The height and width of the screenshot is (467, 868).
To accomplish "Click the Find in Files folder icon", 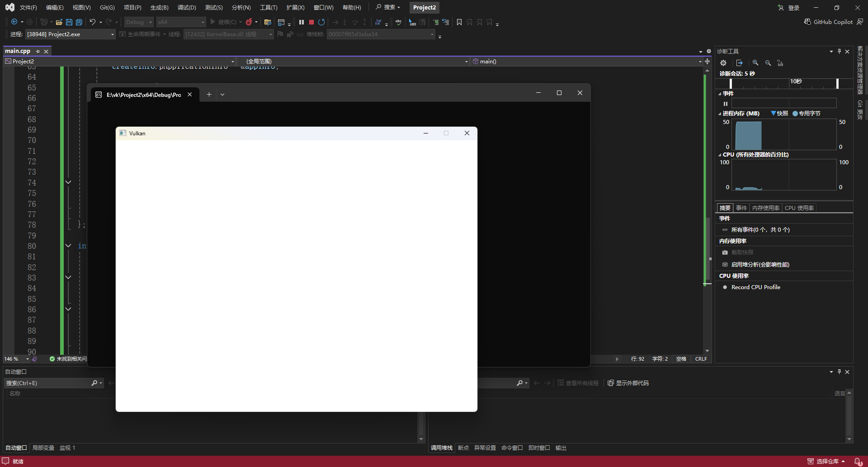I will (268, 22).
